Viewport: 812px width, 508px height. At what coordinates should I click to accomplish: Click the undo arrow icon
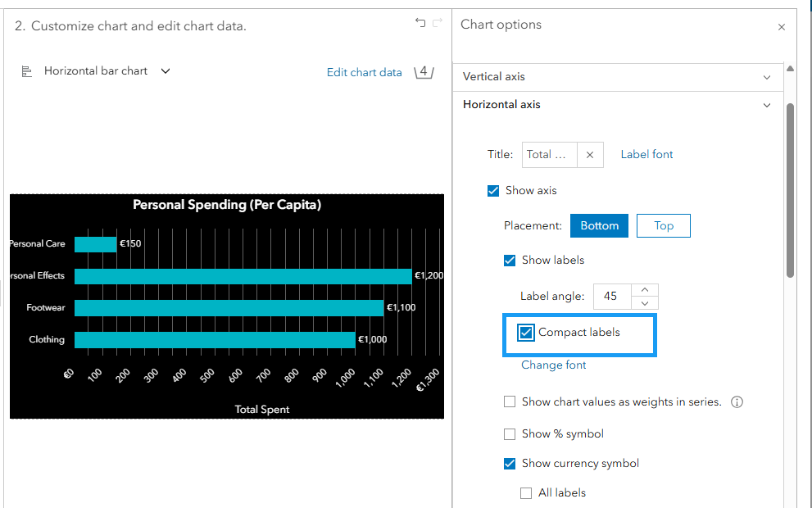pyautogui.click(x=420, y=23)
